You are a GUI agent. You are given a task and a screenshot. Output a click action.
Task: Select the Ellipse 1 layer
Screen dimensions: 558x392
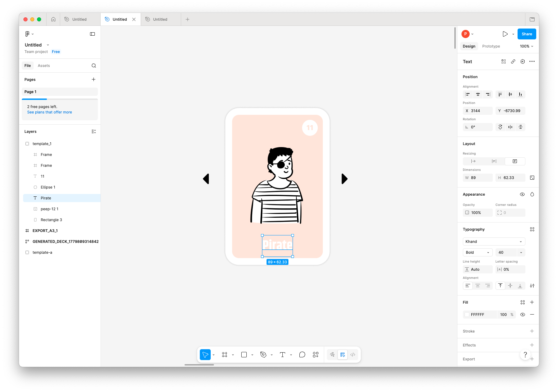[x=62, y=187]
